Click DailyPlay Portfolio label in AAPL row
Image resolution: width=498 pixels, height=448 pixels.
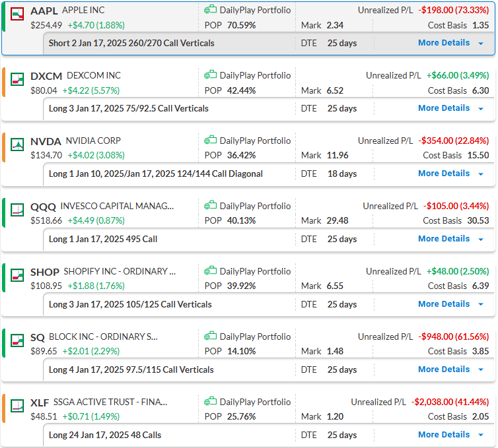255,10
